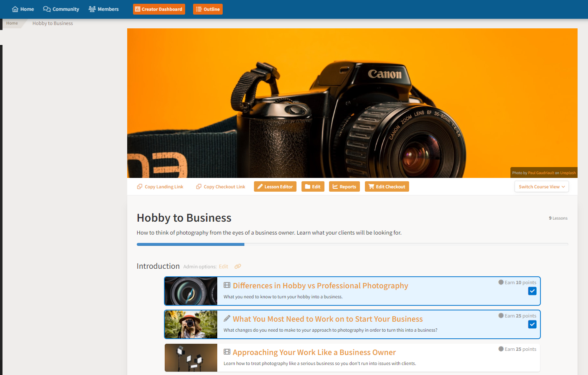588x375 pixels.
Task: Click the Introduction section Edit link
Action: coord(224,267)
